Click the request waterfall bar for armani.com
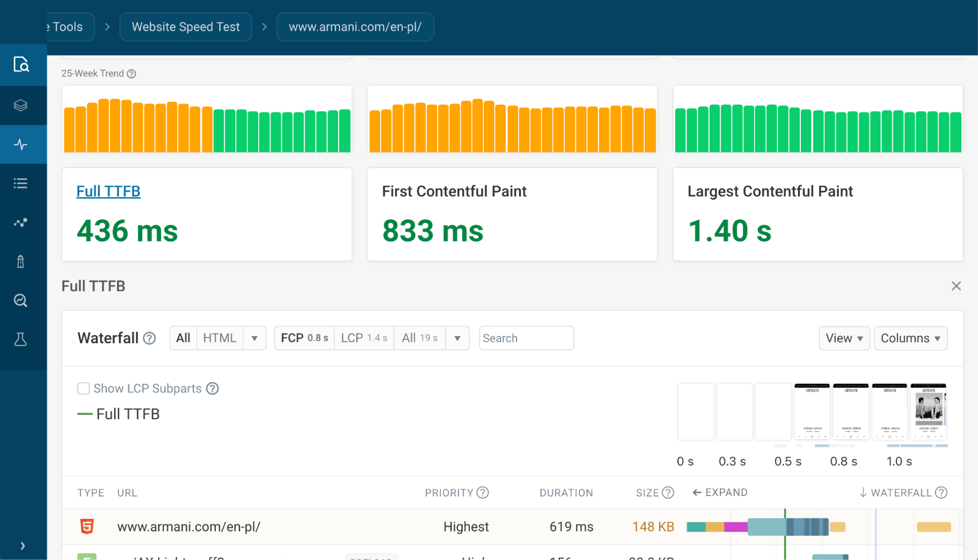 tap(766, 527)
